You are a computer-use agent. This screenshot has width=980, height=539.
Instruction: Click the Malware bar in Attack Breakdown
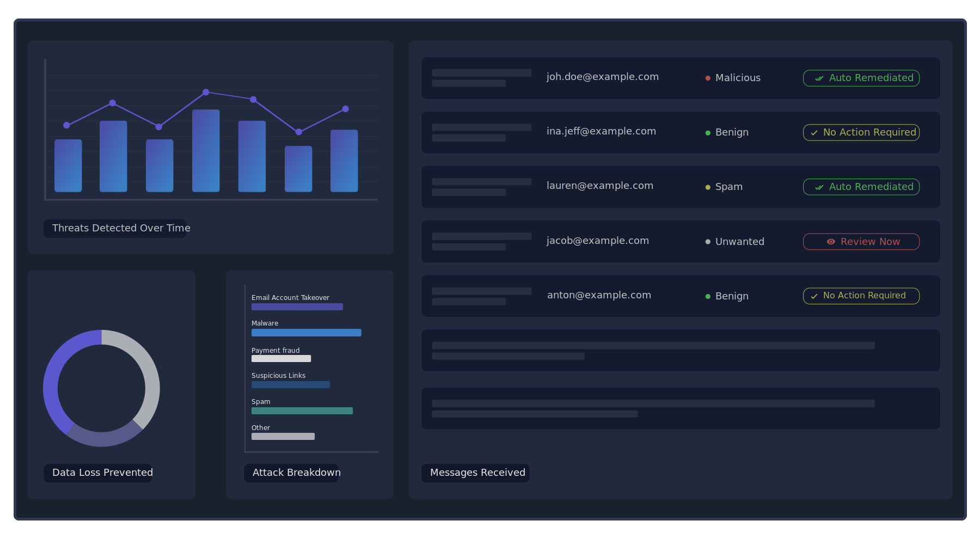306,332
